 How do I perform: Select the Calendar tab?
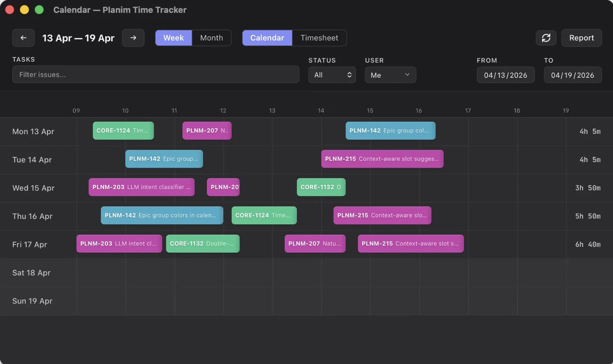click(267, 38)
